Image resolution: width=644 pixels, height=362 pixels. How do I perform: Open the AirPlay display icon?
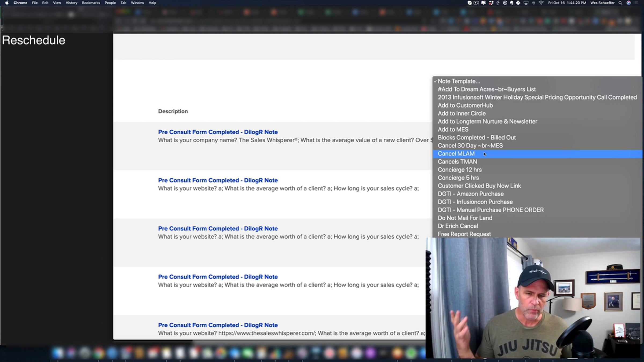[526, 3]
